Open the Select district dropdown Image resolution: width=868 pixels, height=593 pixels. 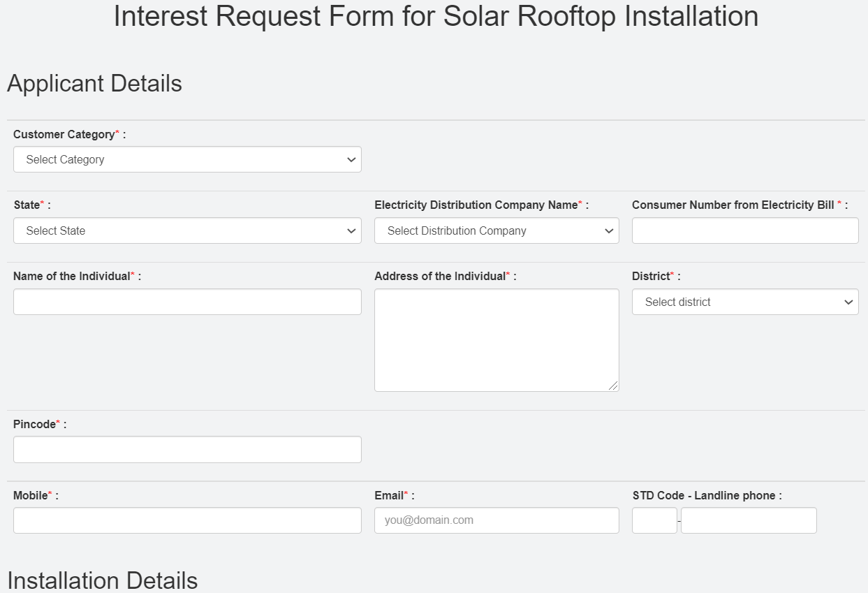coord(744,302)
